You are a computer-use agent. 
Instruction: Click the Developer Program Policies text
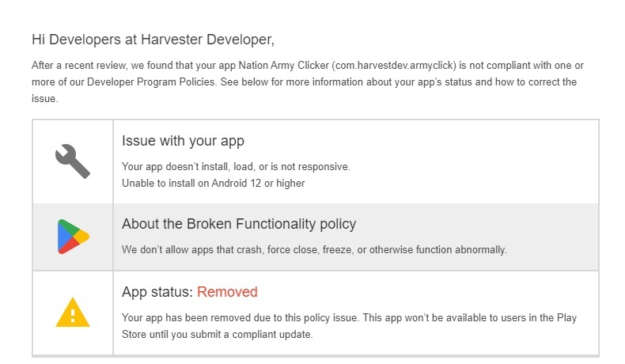[x=151, y=82]
